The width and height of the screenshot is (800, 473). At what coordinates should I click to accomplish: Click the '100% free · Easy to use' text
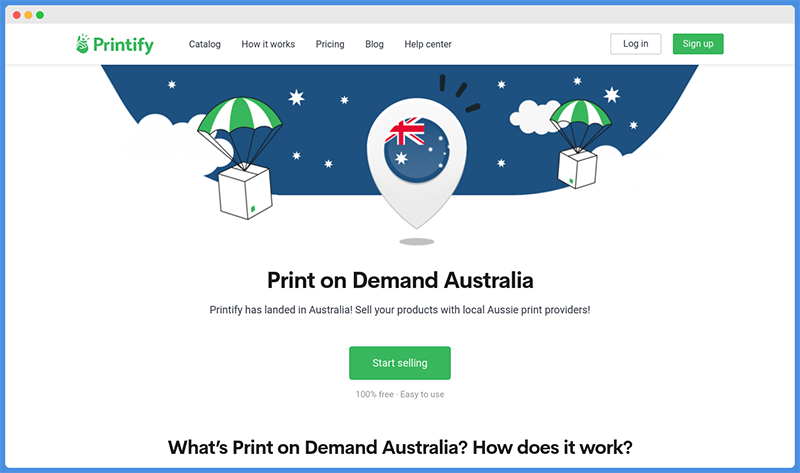pyautogui.click(x=400, y=394)
